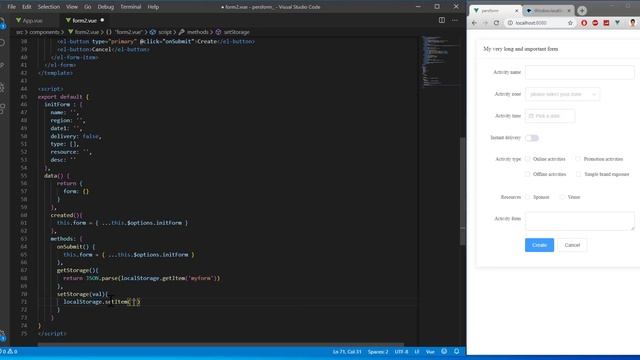Check the Promotion activities checkbox
640x360 pixels.
click(578, 159)
